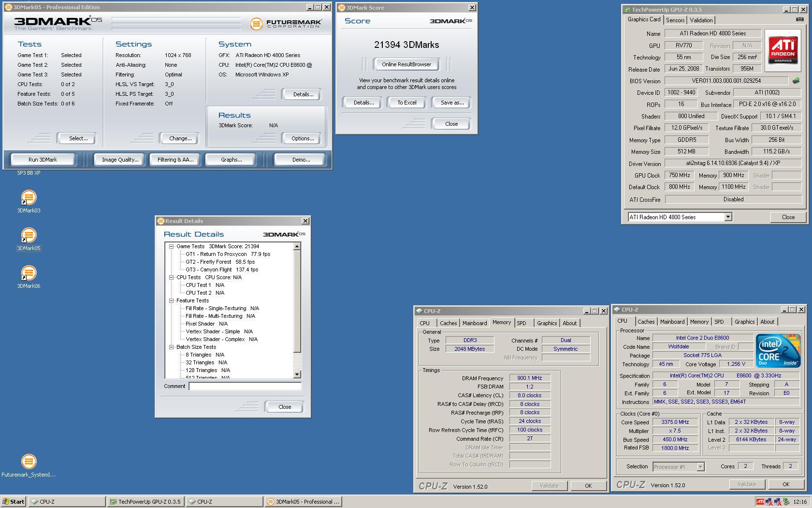Click the ATI Catalyst tray icon

click(760, 502)
